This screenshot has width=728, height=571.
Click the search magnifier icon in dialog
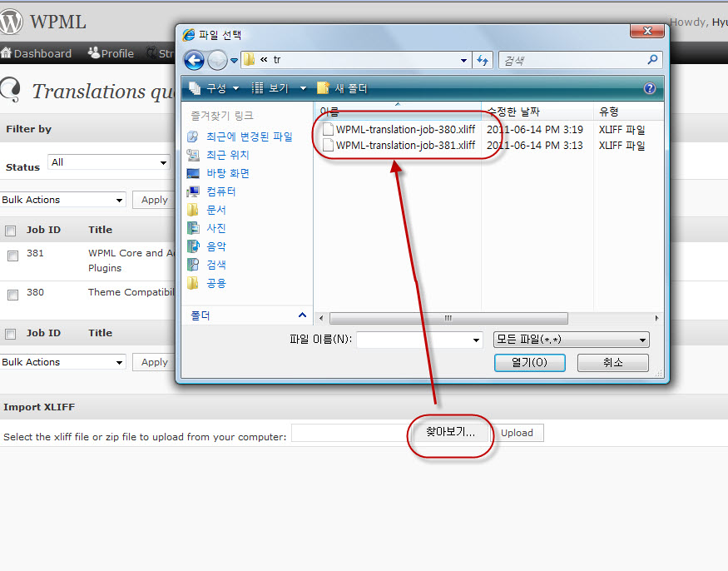coord(652,59)
